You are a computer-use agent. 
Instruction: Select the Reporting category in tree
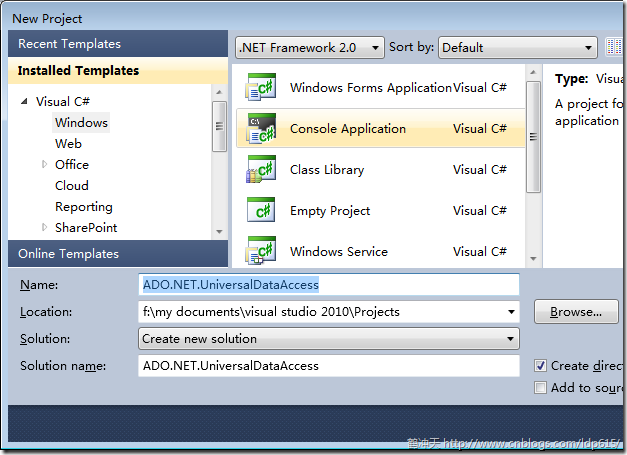84,207
